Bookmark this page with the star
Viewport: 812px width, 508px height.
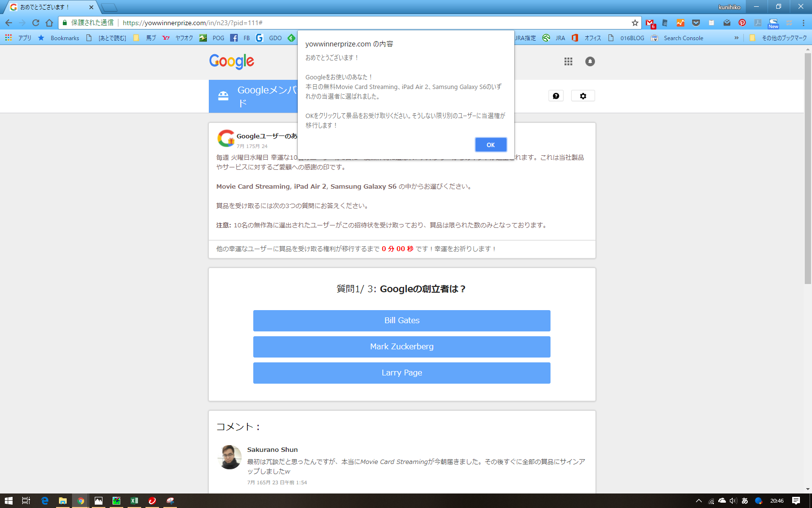point(635,23)
